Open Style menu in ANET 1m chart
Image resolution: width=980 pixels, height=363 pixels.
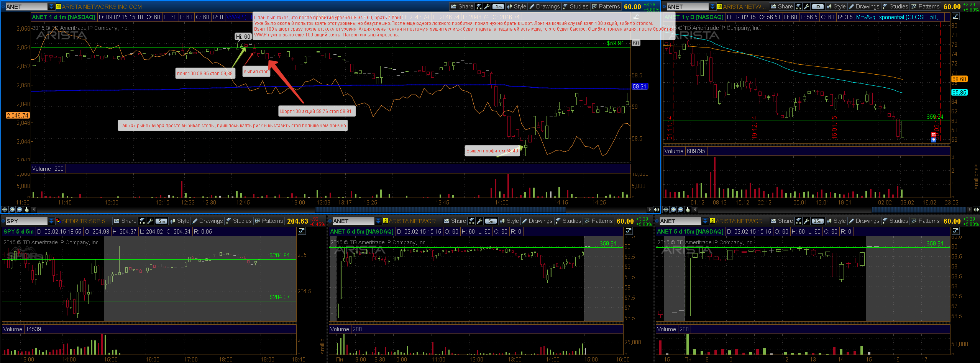point(517,7)
